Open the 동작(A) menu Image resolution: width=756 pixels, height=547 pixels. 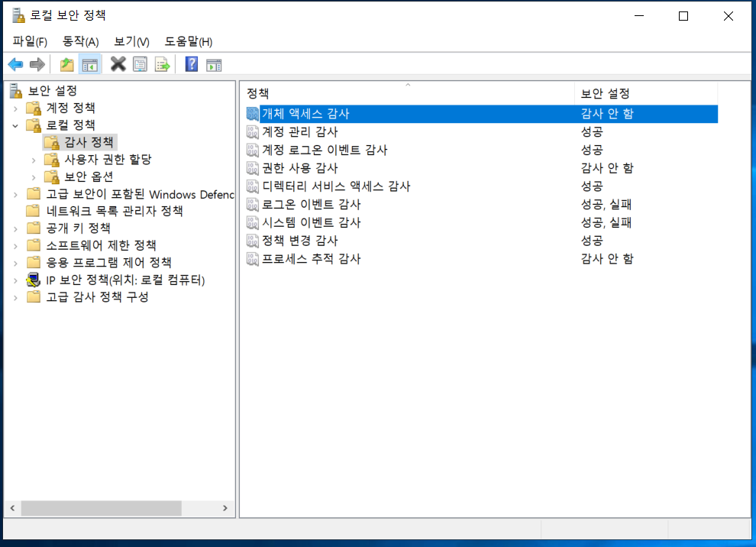80,41
